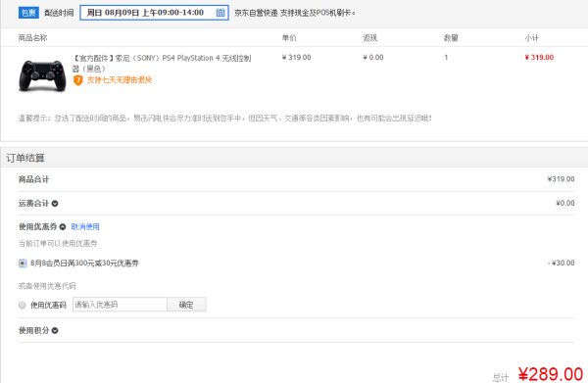Expand the 使用积分 section arrow
The width and height of the screenshot is (588, 383).
click(x=55, y=330)
